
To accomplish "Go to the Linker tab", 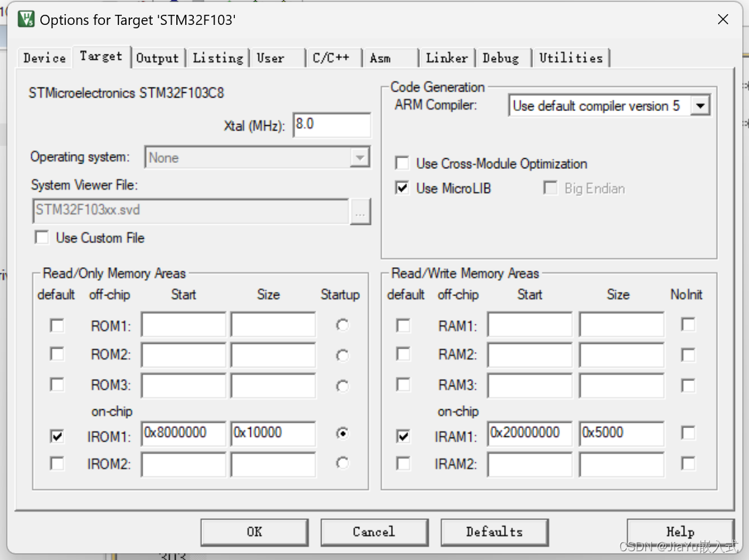I will 447,59.
